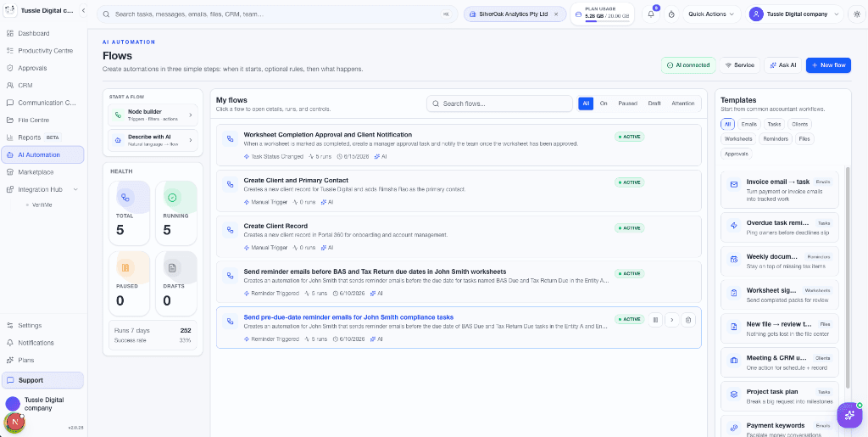
Task: Open Describe with AI start option
Action: click(153, 140)
